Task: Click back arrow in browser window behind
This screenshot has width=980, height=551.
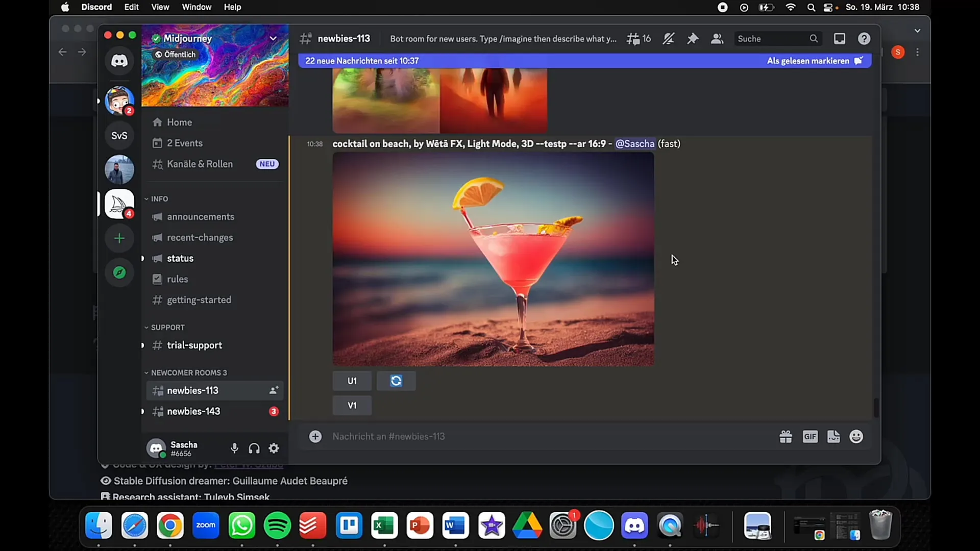Action: pyautogui.click(x=62, y=52)
